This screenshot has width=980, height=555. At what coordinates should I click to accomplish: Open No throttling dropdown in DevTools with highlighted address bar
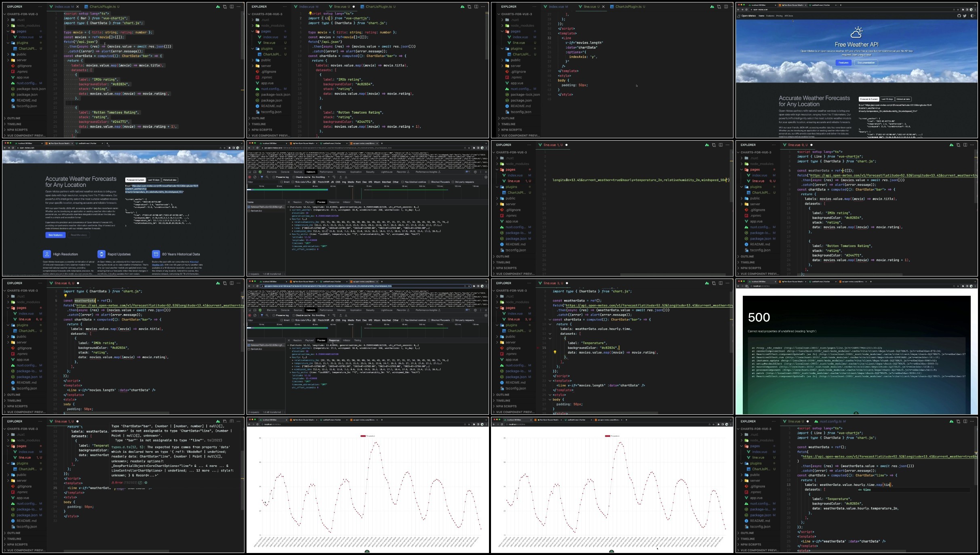point(320,315)
